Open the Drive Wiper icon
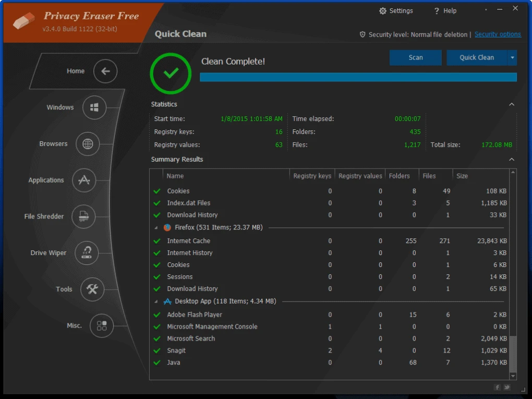The width and height of the screenshot is (532, 399). pos(87,253)
